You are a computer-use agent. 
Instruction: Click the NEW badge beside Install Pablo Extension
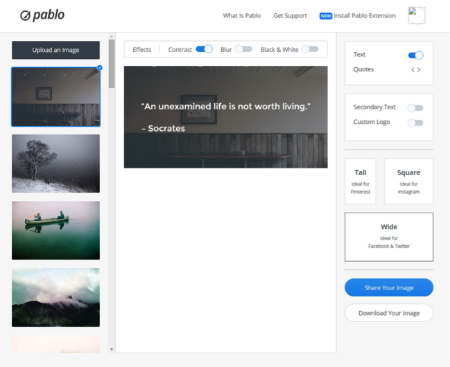click(326, 16)
